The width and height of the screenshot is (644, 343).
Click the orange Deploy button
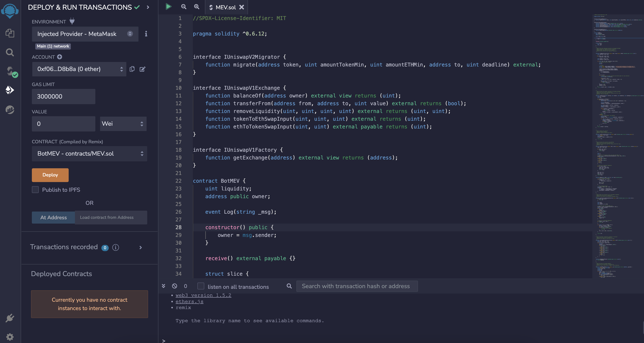[50, 175]
